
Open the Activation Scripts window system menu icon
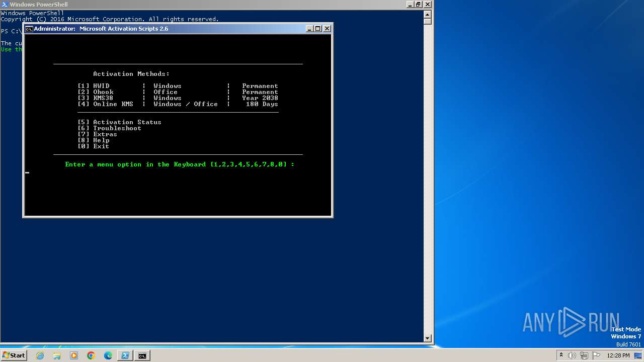coord(29,29)
